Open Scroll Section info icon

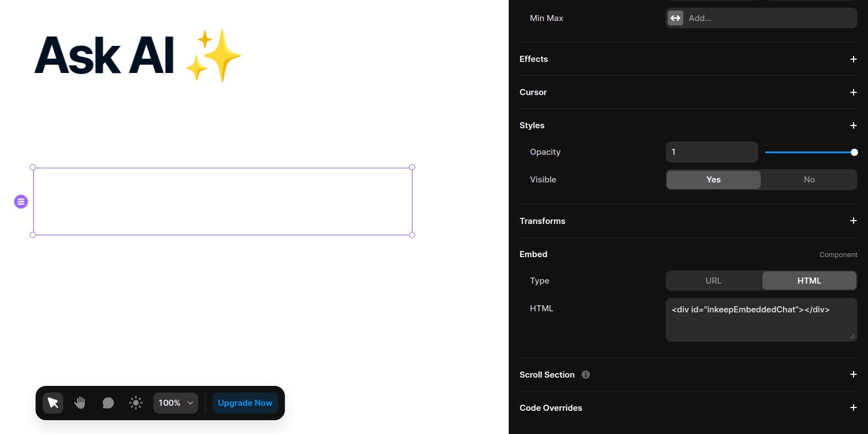point(585,375)
